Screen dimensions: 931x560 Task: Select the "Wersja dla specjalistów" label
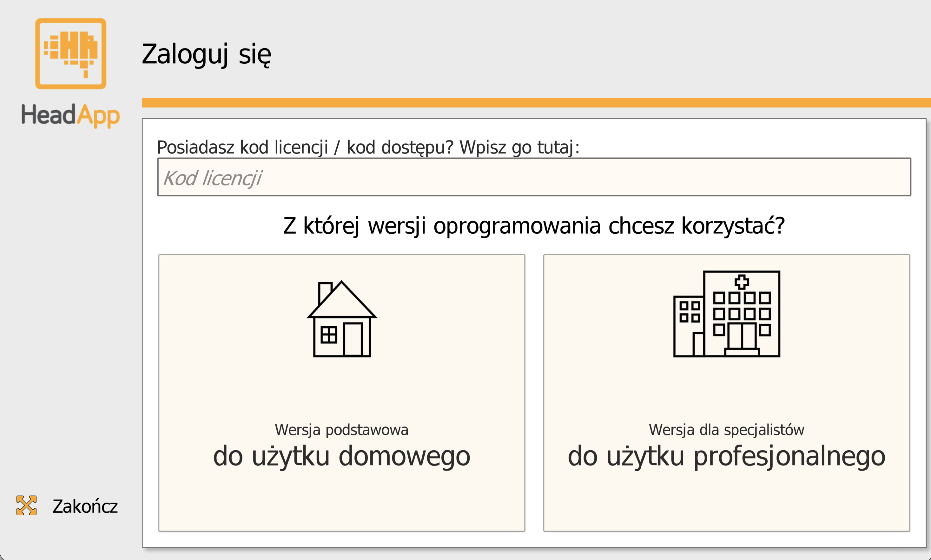[726, 429]
